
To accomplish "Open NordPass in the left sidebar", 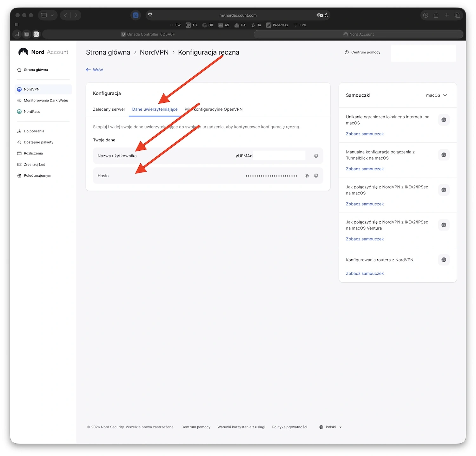I will tap(32, 112).
